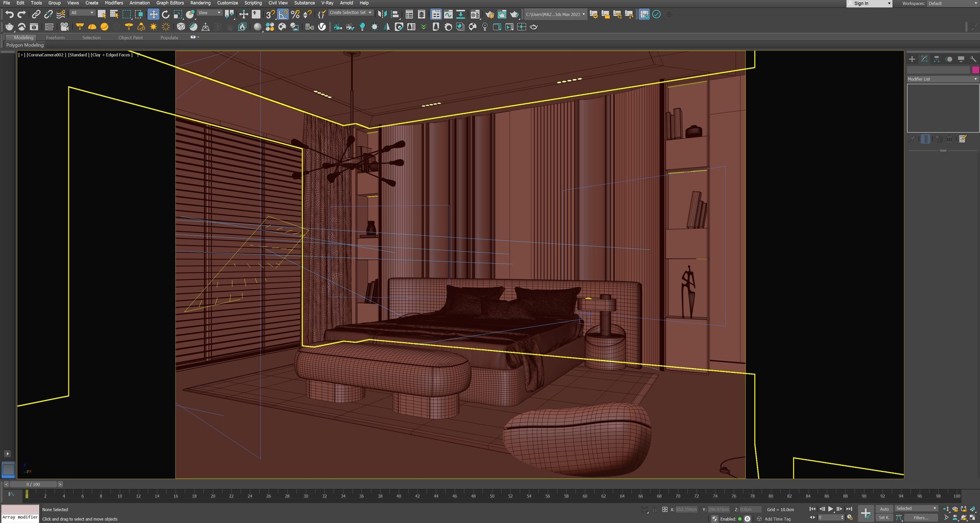Screen dimensions: 980x523
Task: Click the Filters... button
Action: pos(921,517)
